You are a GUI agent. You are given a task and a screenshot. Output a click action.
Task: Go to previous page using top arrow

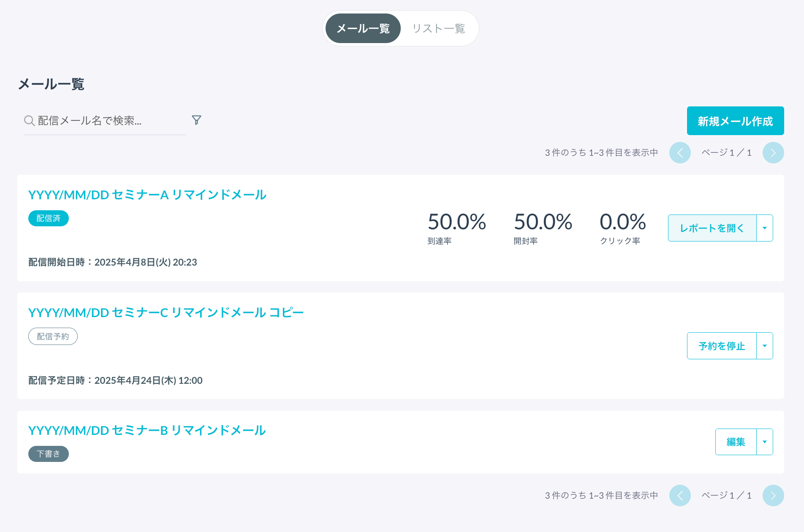coord(680,153)
